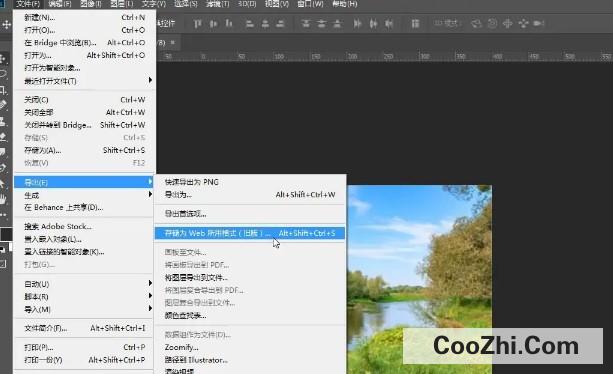Viewport: 613px width, 374px height.
Task: Open the 图层(L) menu
Action: pos(121,4)
